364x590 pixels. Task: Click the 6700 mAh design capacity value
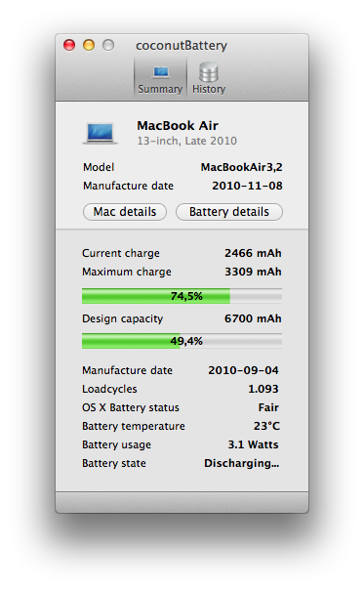click(253, 318)
